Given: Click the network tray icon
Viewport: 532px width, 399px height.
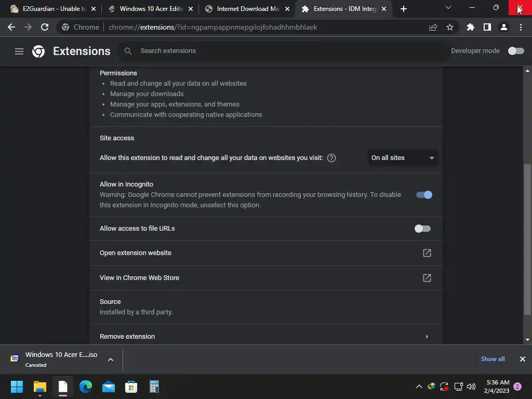Looking at the screenshot, I should click(x=458, y=387).
